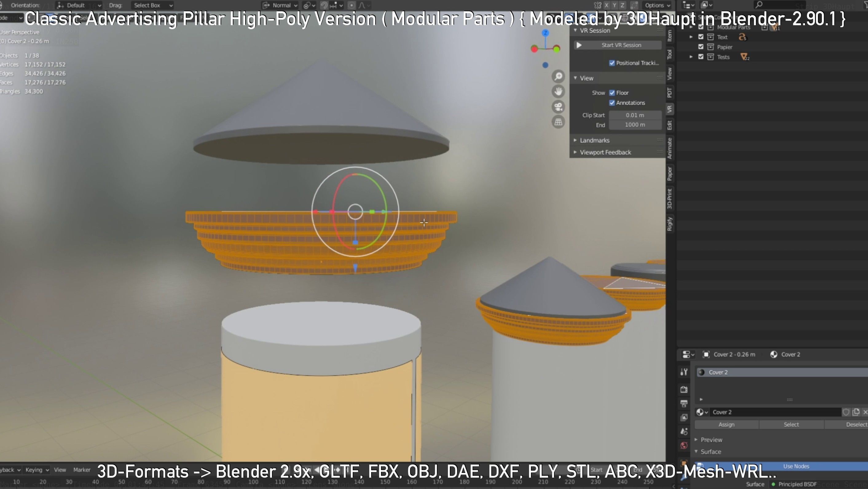Screen dimensions: 868x489
Task: Toggle proportional editing icon
Action: tap(352, 6)
